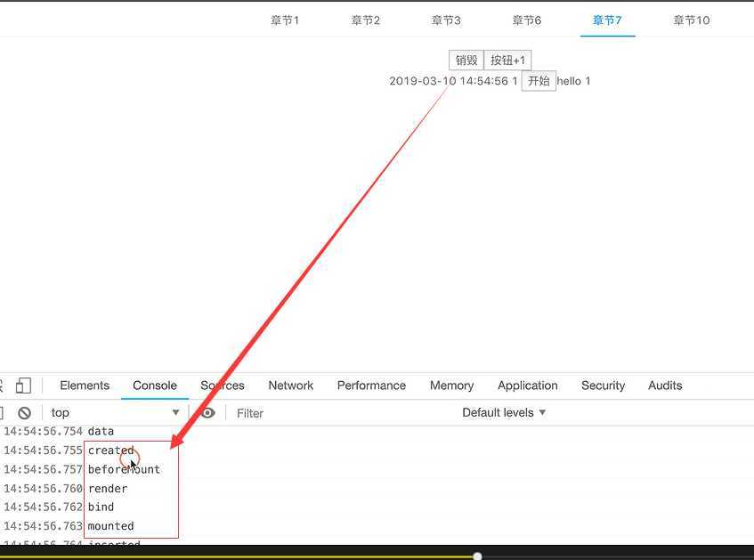This screenshot has width=754, height=560.
Task: Select the active 章节7 tab
Action: tap(607, 20)
